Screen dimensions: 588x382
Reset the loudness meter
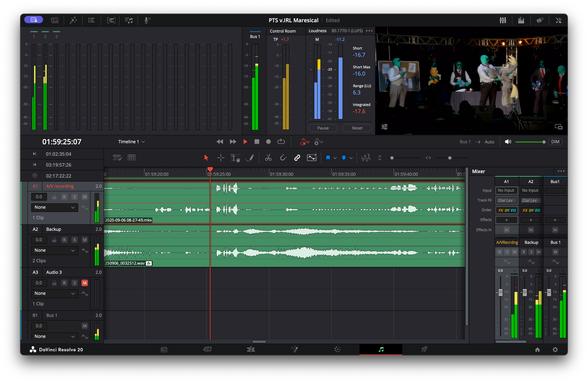357,128
